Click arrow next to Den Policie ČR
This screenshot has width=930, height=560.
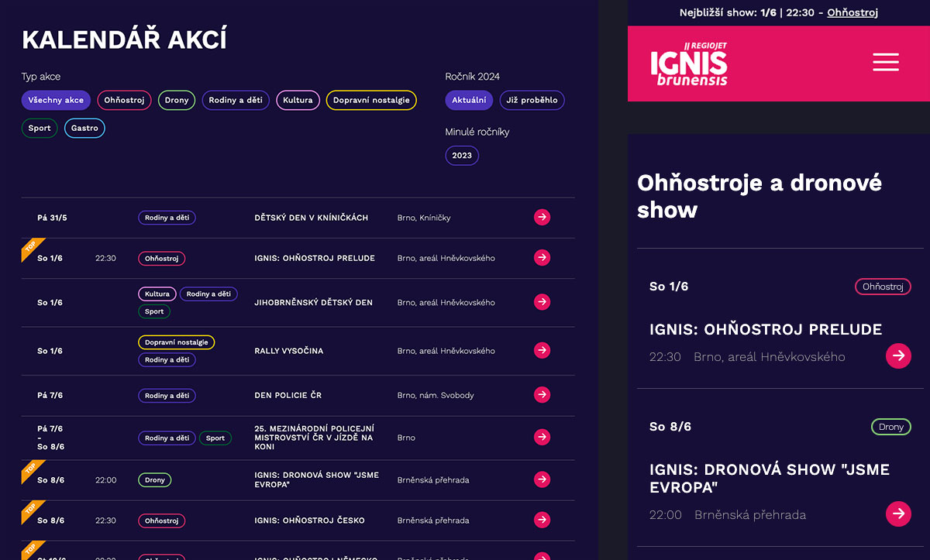[x=542, y=395]
